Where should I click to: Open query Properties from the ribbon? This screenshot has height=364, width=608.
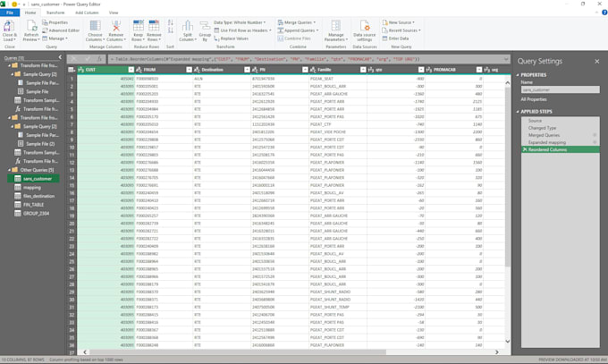[55, 22]
